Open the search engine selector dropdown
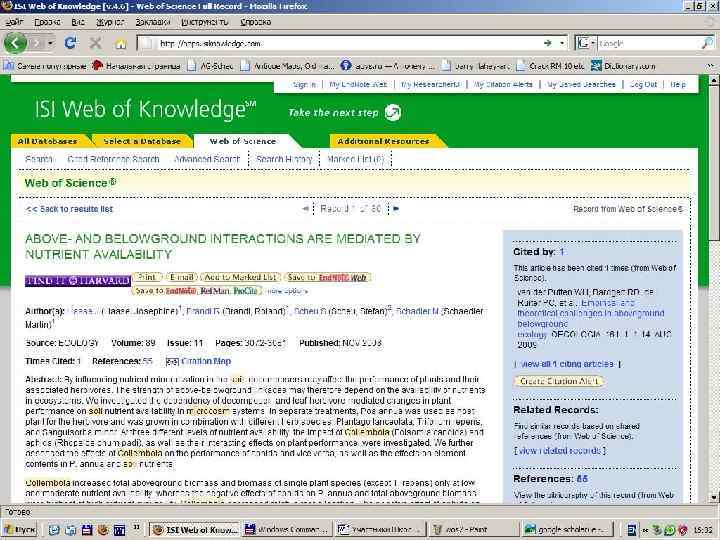 click(585, 44)
